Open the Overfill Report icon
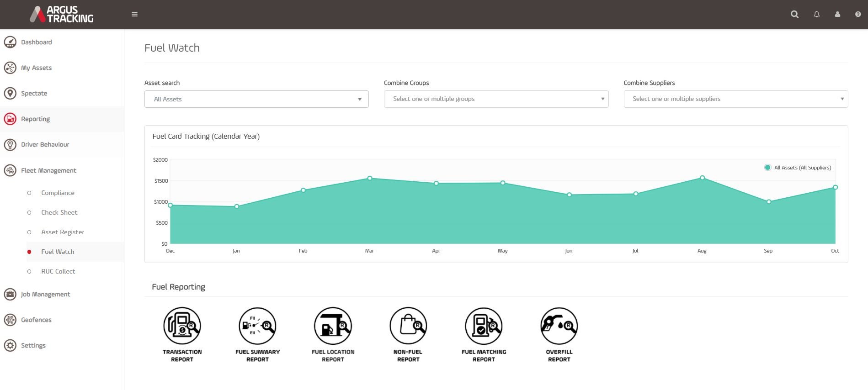Screen dimensions: 868x390 pyautogui.click(x=559, y=326)
